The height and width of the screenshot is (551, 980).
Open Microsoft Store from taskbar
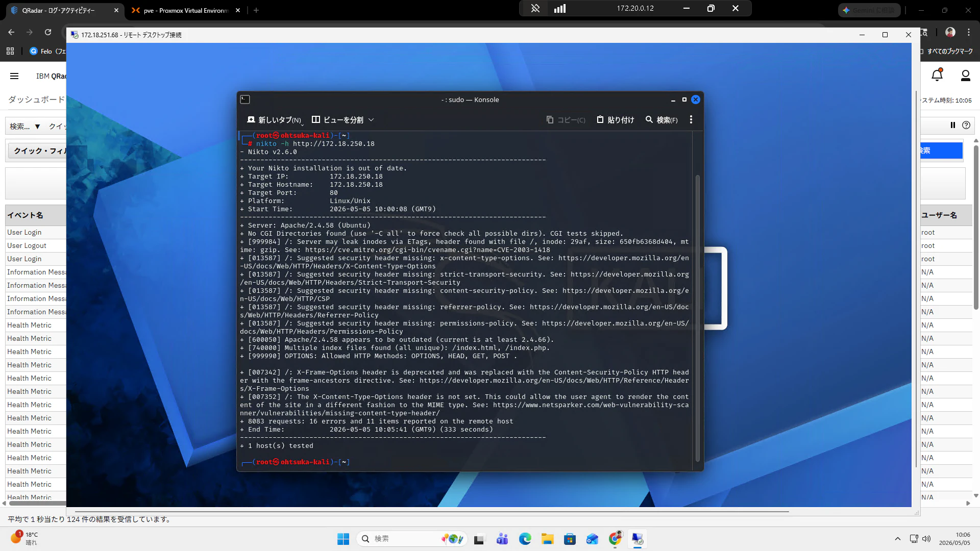pos(570,539)
